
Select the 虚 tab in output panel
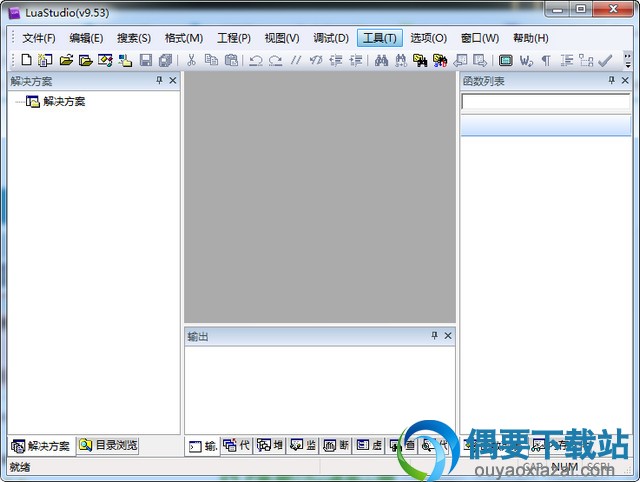tap(369, 445)
